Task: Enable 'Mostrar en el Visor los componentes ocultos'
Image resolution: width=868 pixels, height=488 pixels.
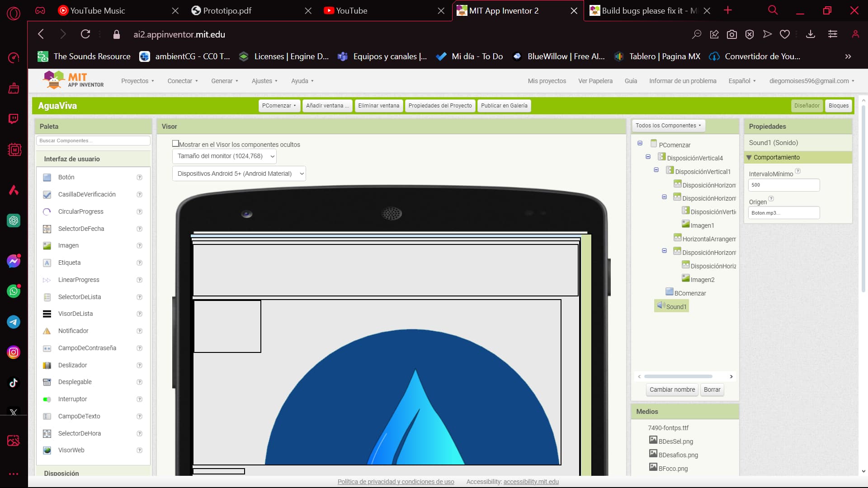Action: 175,143
